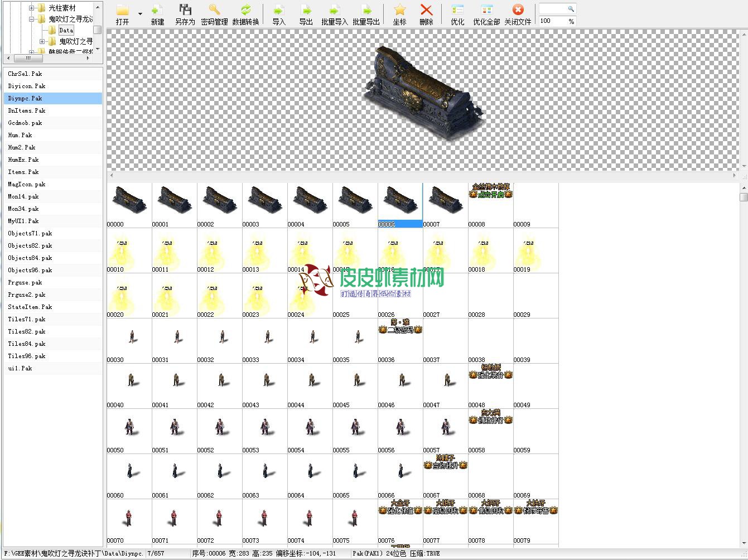Click the 坐标 coordinates star icon
This screenshot has height=560, width=748.
click(x=400, y=10)
